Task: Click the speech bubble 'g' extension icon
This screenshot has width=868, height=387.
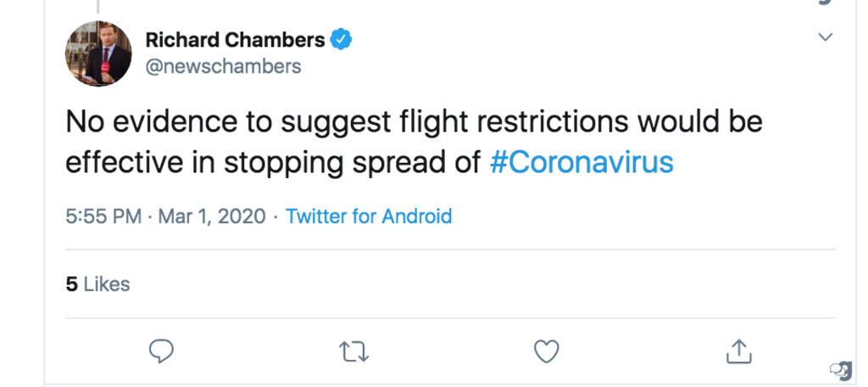Action: (x=842, y=370)
